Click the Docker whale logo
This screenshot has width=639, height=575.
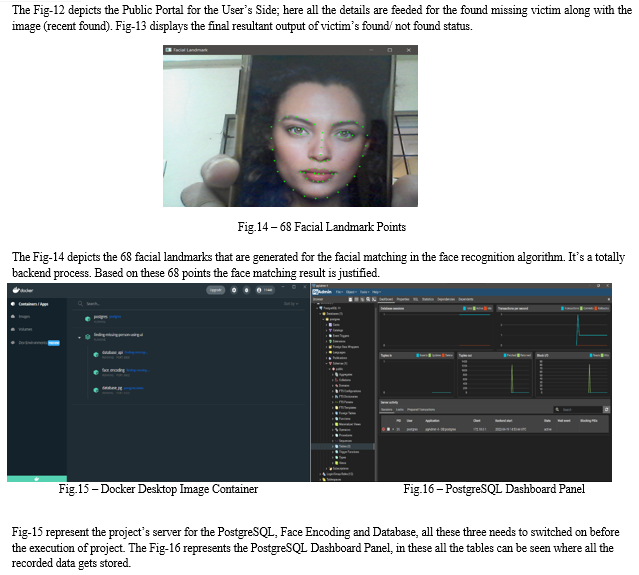click(x=16, y=290)
